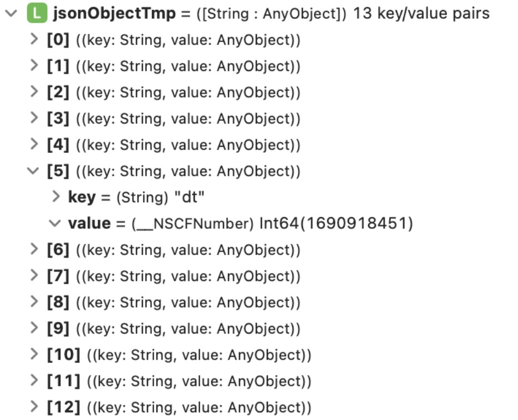Collapse dictionary entry [5]

pyautogui.click(x=34, y=171)
